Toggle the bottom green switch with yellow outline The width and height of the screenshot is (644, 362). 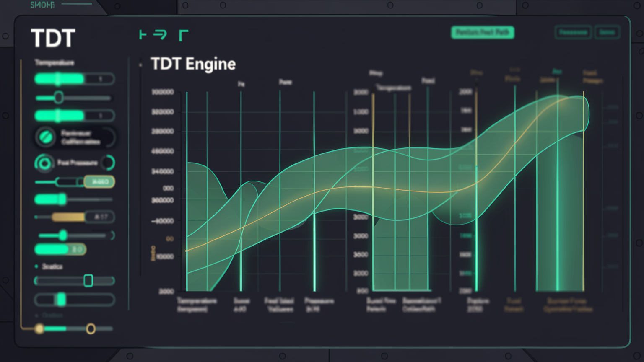pos(60,250)
